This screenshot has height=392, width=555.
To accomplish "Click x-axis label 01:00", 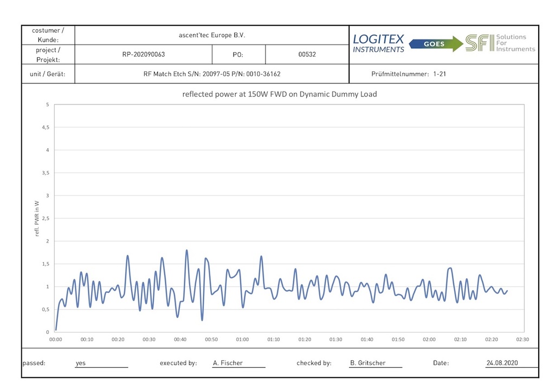I will click(242, 339).
